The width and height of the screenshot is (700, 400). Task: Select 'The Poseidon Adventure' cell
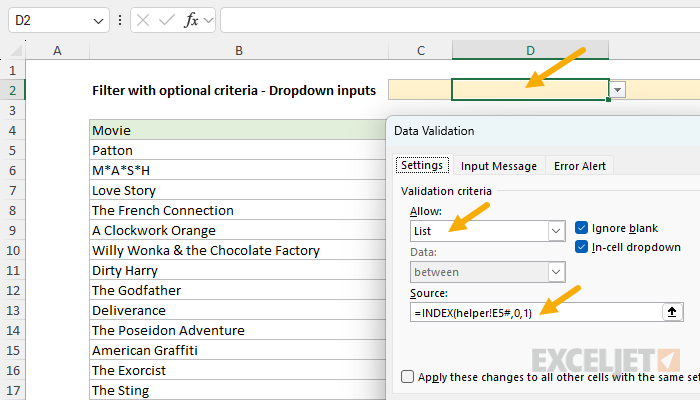click(x=238, y=330)
